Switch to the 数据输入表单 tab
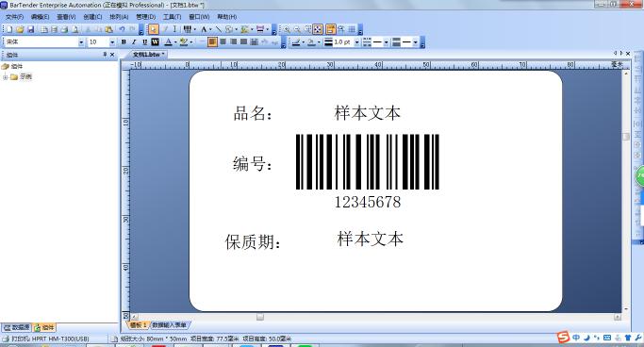The width and height of the screenshot is (644, 347). 169,324
